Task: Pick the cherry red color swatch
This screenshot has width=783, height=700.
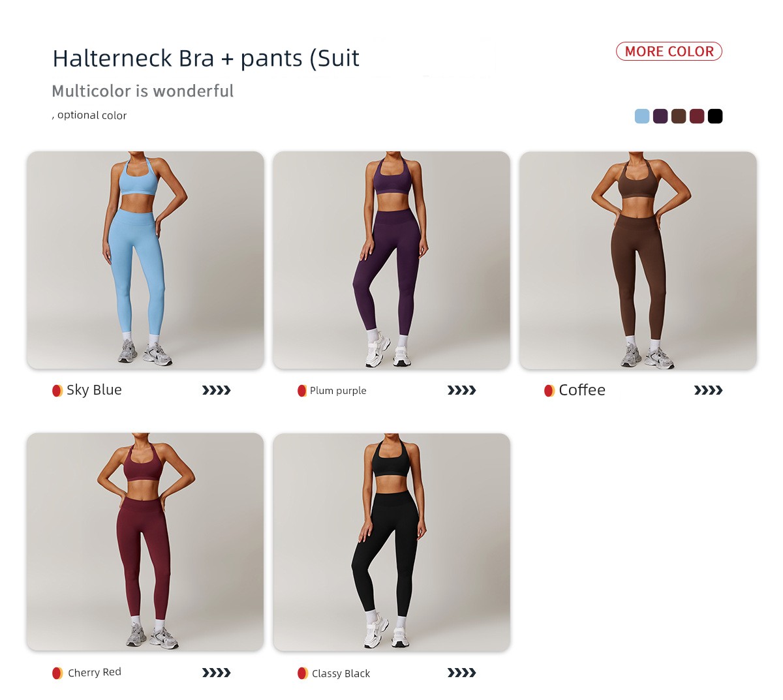Action: click(697, 116)
